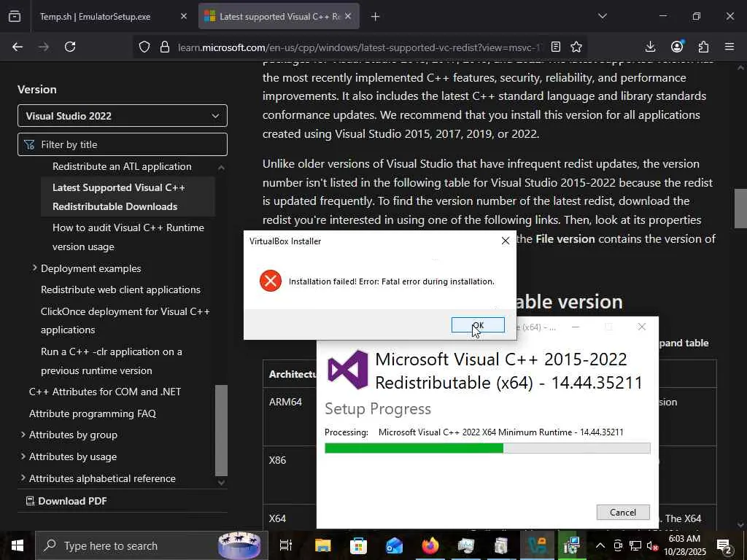
Task: Select the Latest supported Visual C++ tab
Action: pos(279,17)
